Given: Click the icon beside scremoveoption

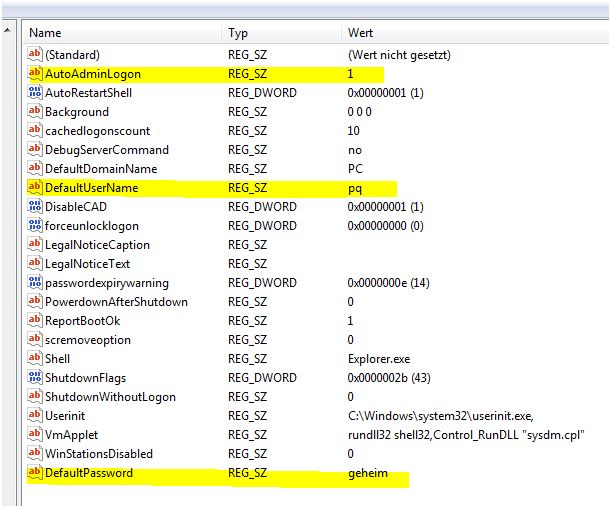Looking at the screenshot, I should click(34, 339).
